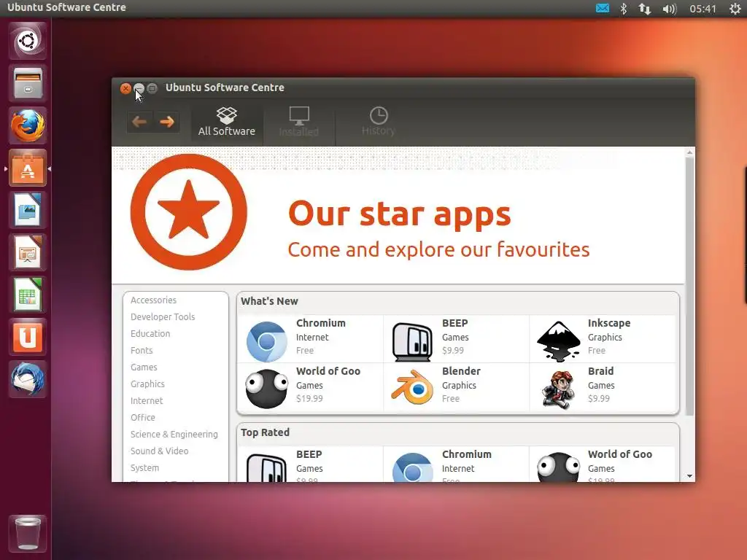Open the Education category
Screen dimensions: 747x560
coord(150,333)
